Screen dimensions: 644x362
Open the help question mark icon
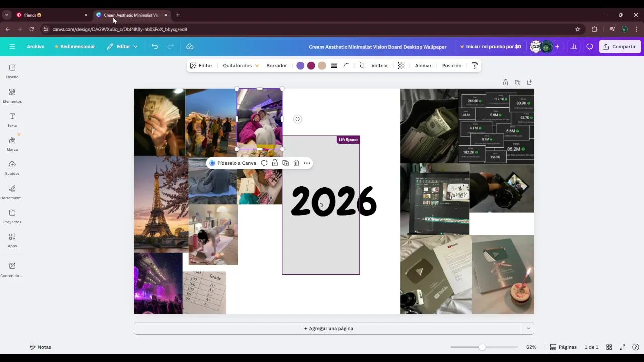636,347
